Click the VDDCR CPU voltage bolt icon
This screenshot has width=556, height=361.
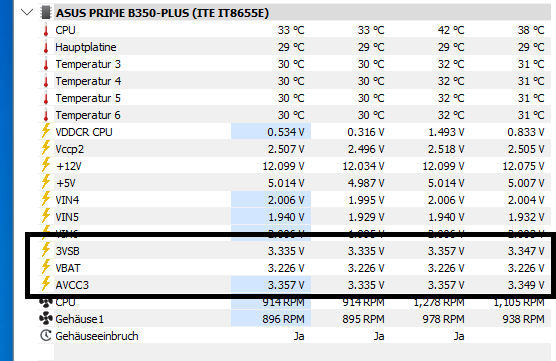(45, 131)
